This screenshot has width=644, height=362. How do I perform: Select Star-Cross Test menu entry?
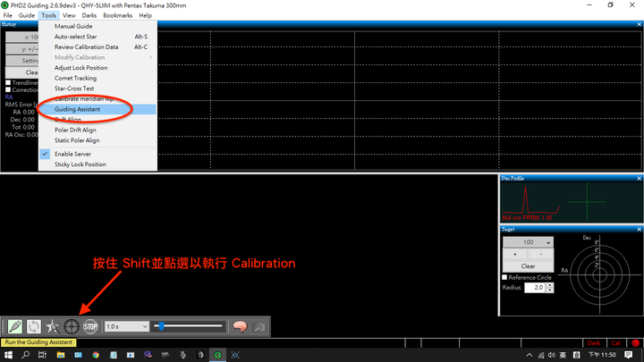97,88
